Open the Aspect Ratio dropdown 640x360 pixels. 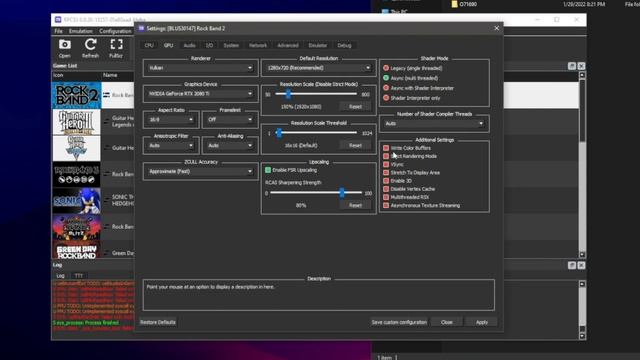171,120
